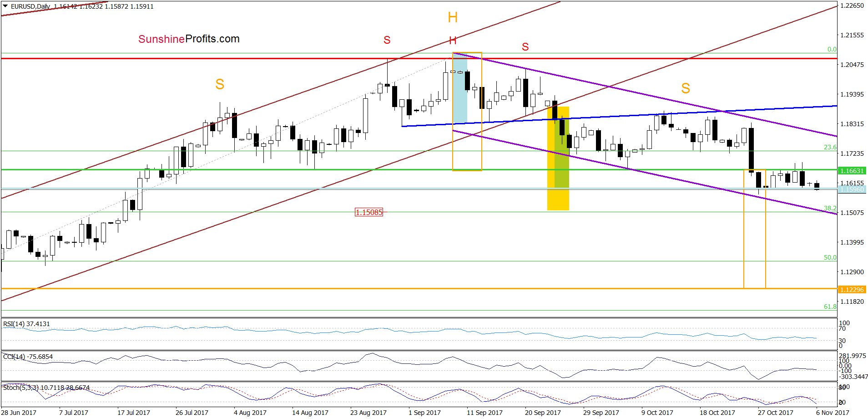The width and height of the screenshot is (868, 419).
Task: Click the -303.3447 CCI scale value
Action: point(853,377)
